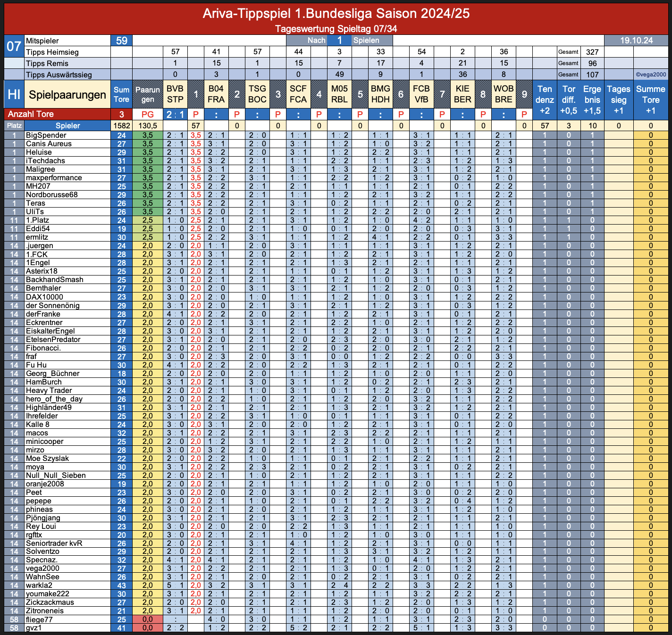
Task: Click the 'WOB BRE' match header
Action: [x=504, y=94]
